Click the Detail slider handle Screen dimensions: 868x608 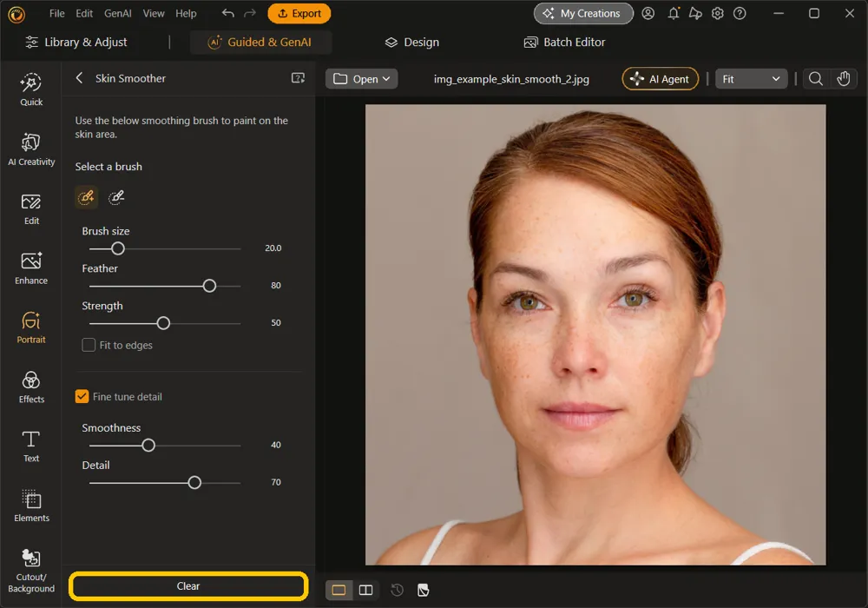coord(194,483)
